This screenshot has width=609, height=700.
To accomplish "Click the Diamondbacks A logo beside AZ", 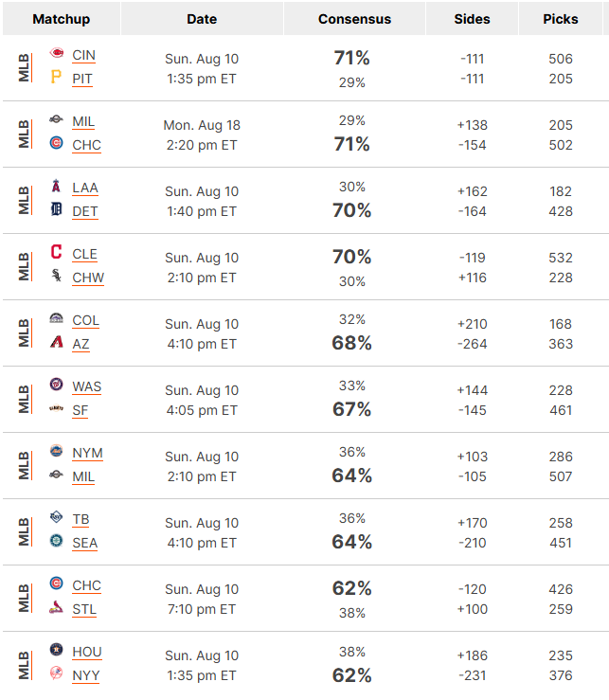I will (x=56, y=342).
